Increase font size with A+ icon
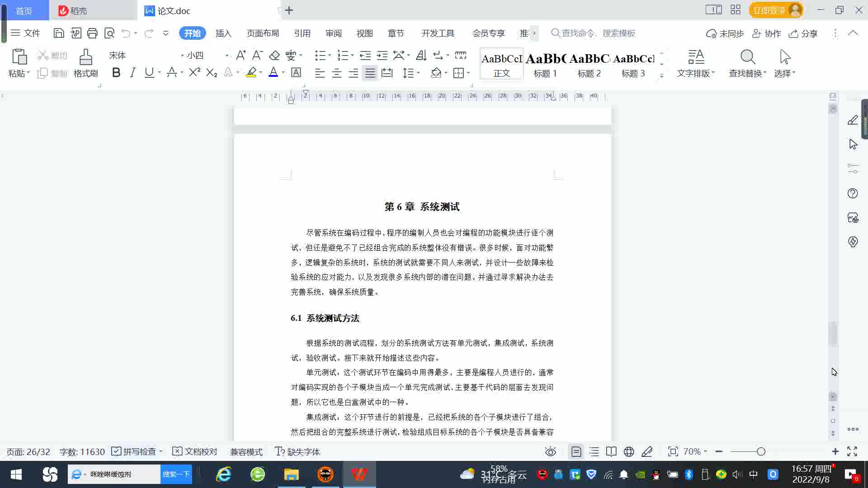The image size is (868, 488). click(241, 55)
